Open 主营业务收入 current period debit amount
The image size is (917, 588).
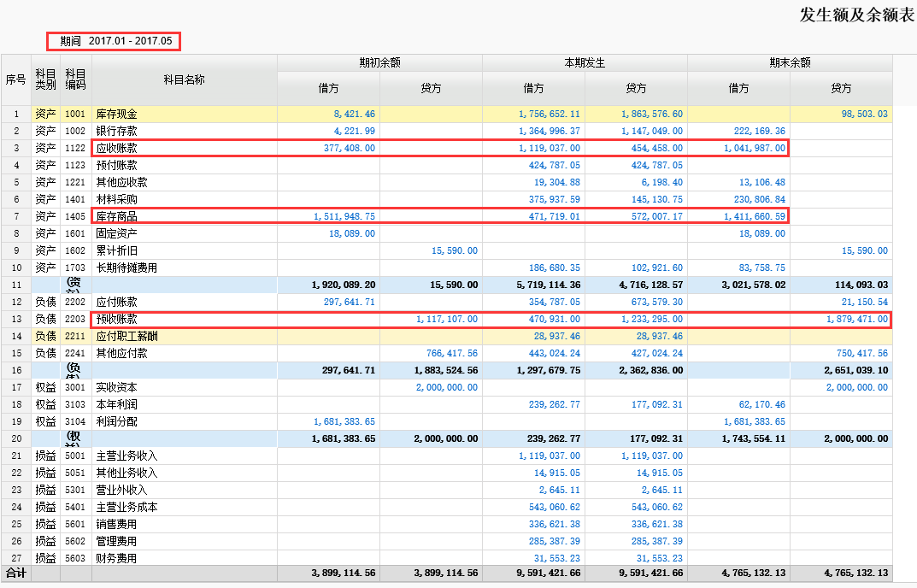(549, 456)
